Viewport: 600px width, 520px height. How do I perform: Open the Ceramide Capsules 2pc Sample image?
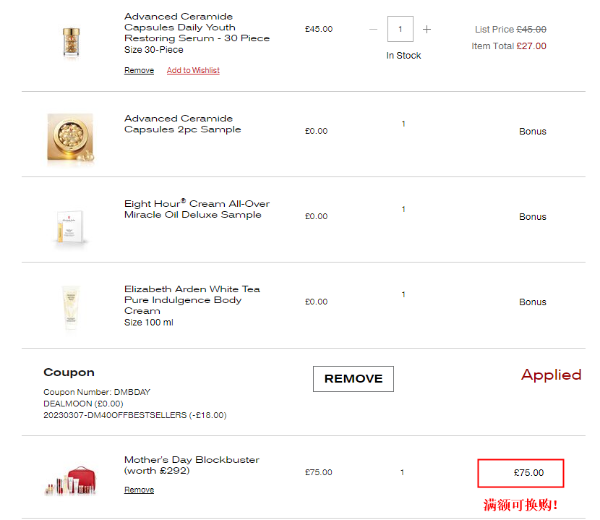pos(69,133)
